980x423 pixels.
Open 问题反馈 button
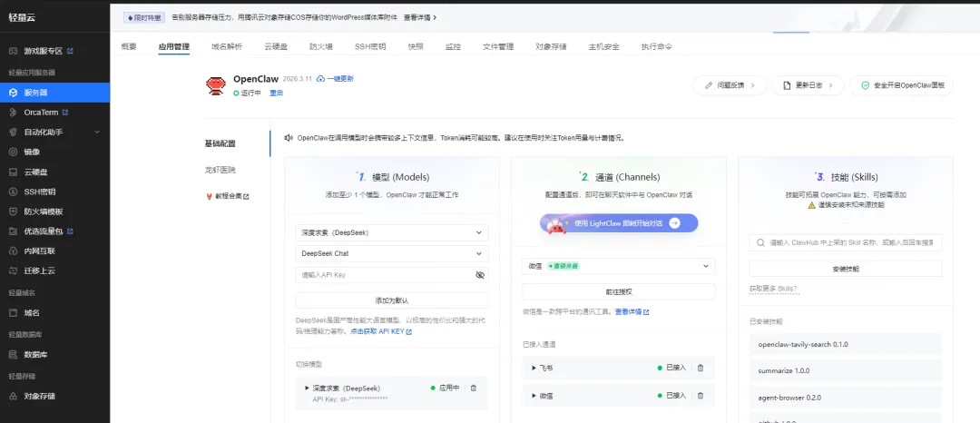pos(730,85)
